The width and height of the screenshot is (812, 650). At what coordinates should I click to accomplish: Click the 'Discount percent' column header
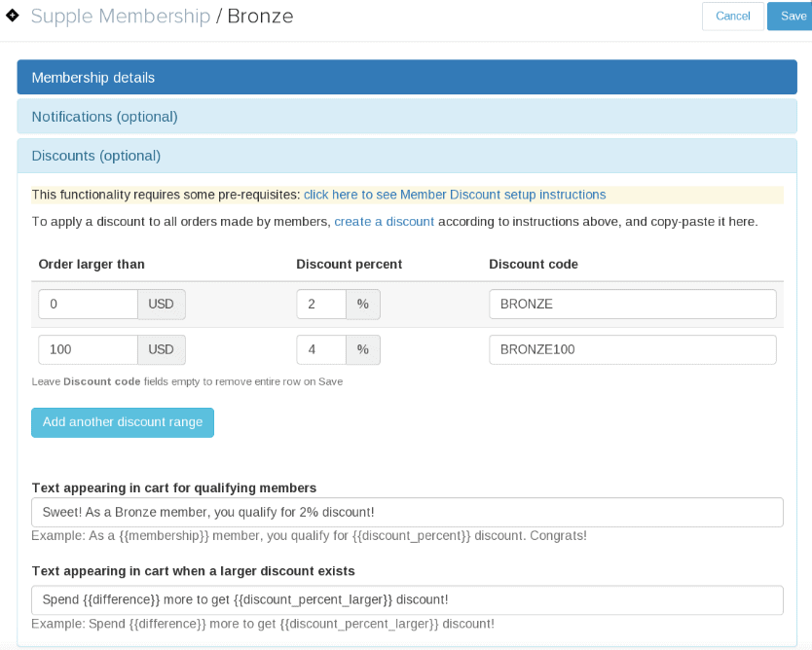point(349,264)
